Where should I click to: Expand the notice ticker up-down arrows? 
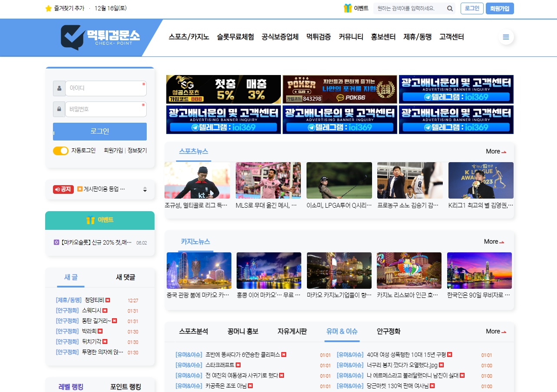145,189
